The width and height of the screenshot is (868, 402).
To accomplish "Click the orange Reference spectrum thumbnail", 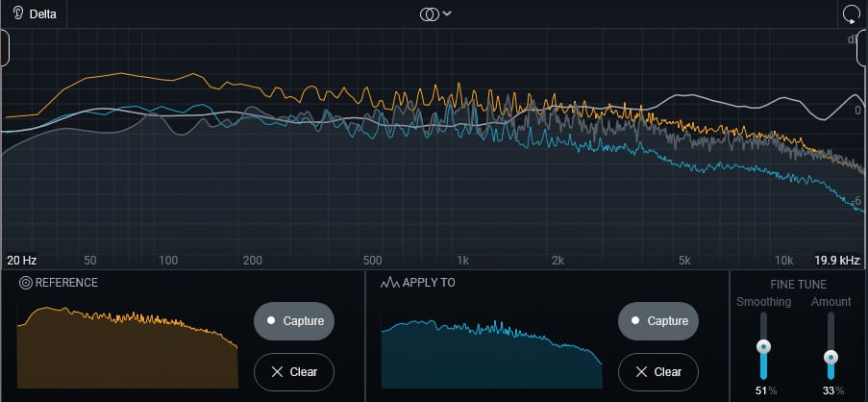I will click(127, 348).
